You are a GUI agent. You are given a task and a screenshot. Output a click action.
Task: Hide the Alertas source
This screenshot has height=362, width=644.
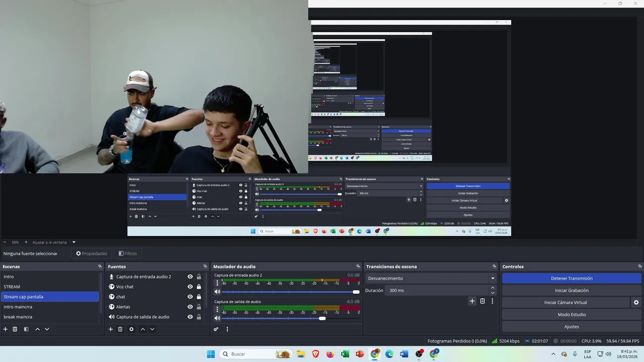(190, 307)
